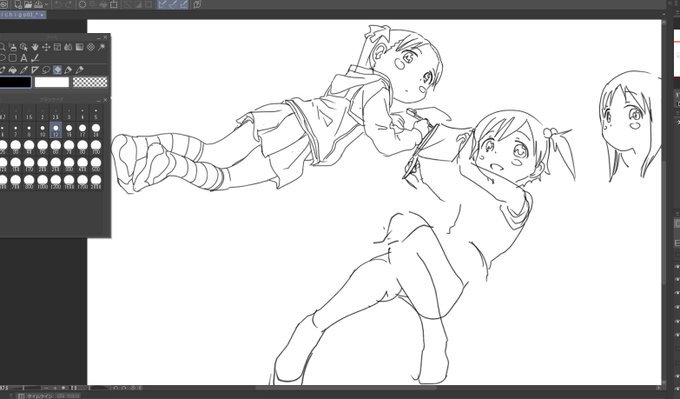Select the Object operation tool

(23, 47)
